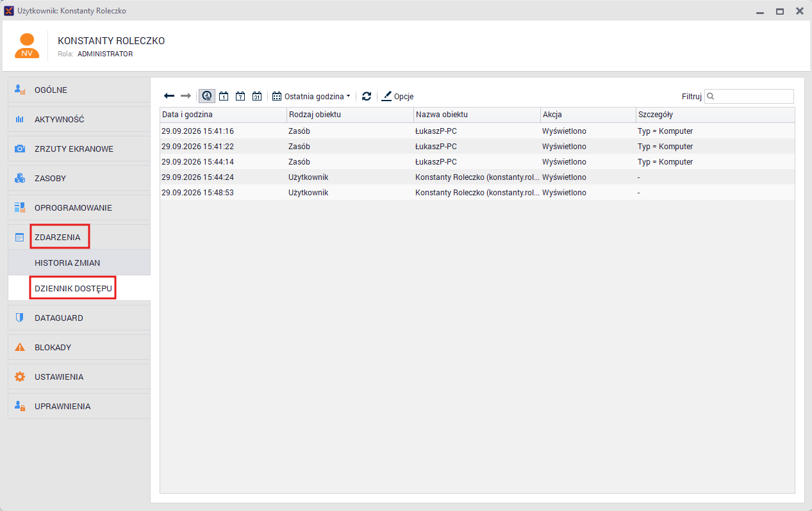Go forward with the right arrow icon
The height and width of the screenshot is (511, 812).
pos(186,96)
